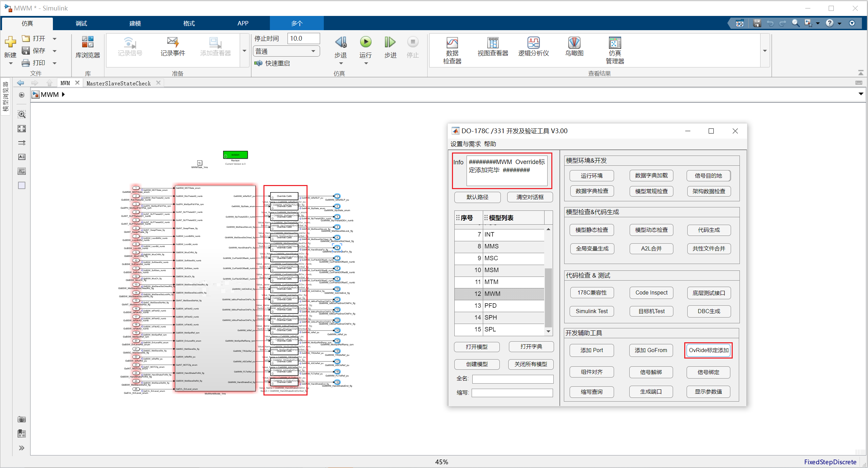Open the Bird's-Eye View (鸟瞰图) icon

pyautogui.click(x=574, y=43)
